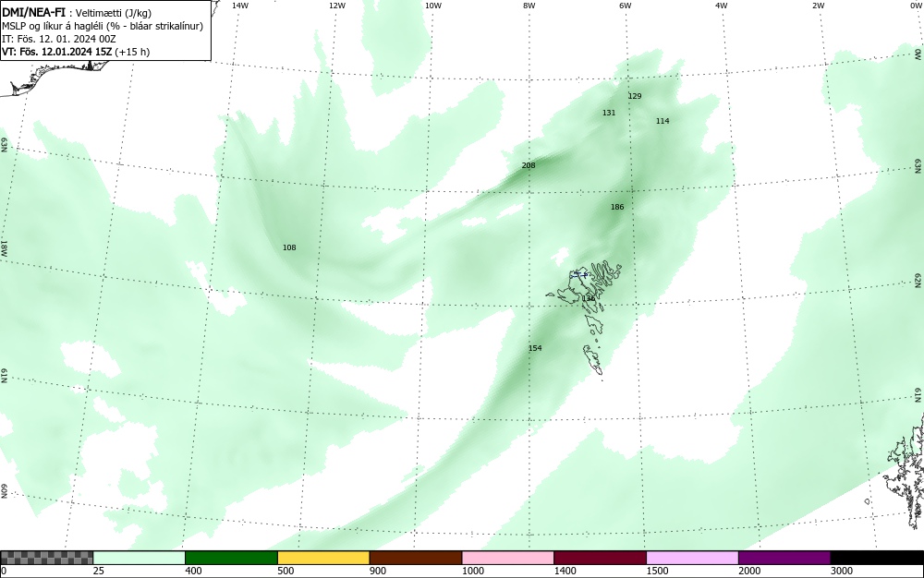Click the legend tick label 25
Screen dimensions: 924x578
click(99, 571)
